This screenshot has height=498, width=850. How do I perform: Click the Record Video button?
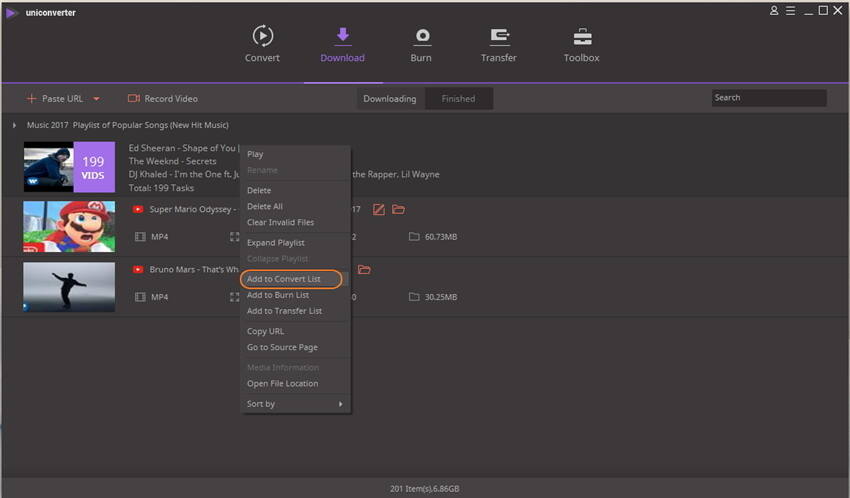163,99
